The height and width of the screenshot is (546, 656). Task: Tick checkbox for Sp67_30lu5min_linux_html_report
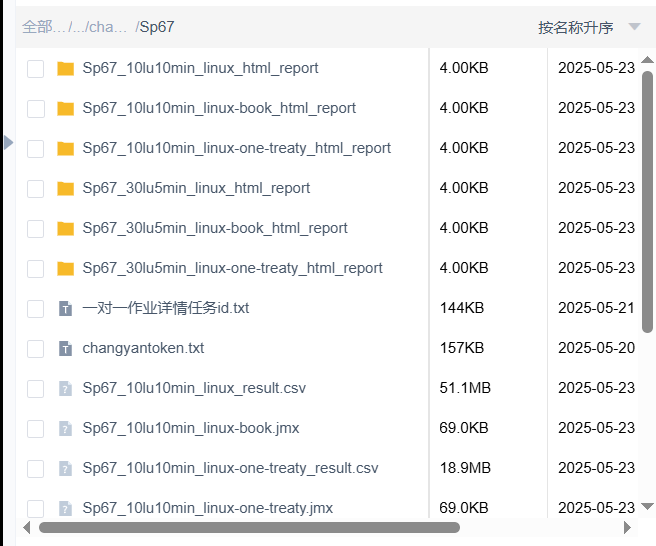click(36, 189)
